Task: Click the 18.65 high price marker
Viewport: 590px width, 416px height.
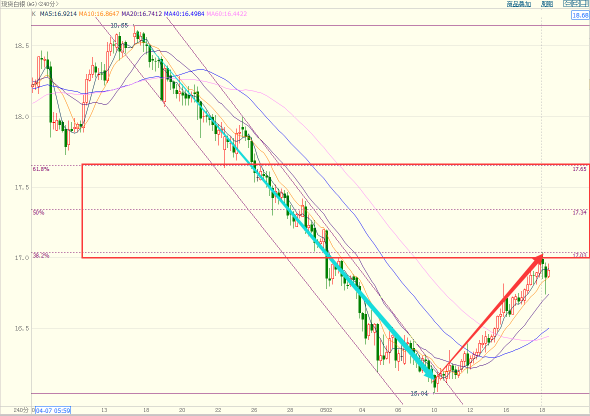Action: pyautogui.click(x=119, y=26)
